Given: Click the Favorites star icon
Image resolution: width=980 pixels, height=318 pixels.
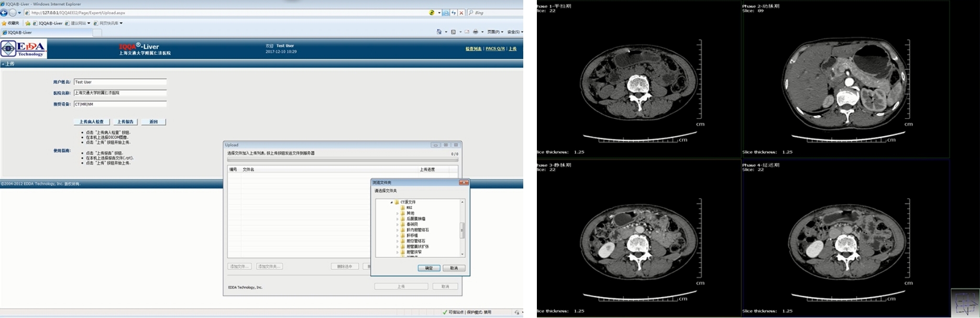Looking at the screenshot, I should [4, 23].
